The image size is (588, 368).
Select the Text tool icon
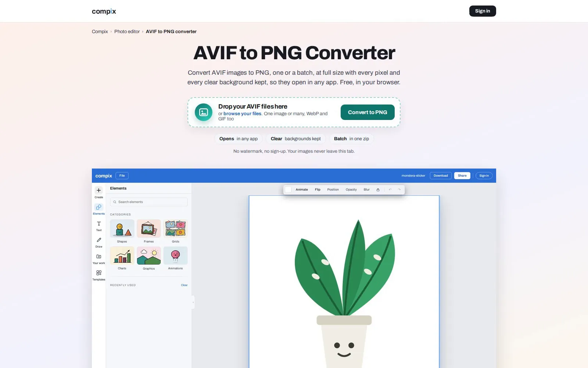pyautogui.click(x=98, y=223)
